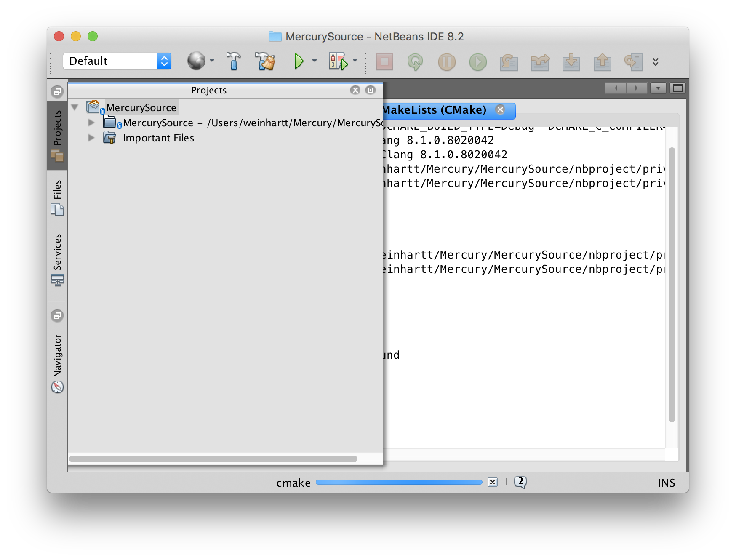This screenshot has width=736, height=560.
Task: Maximize the editor window button
Action: (677, 88)
